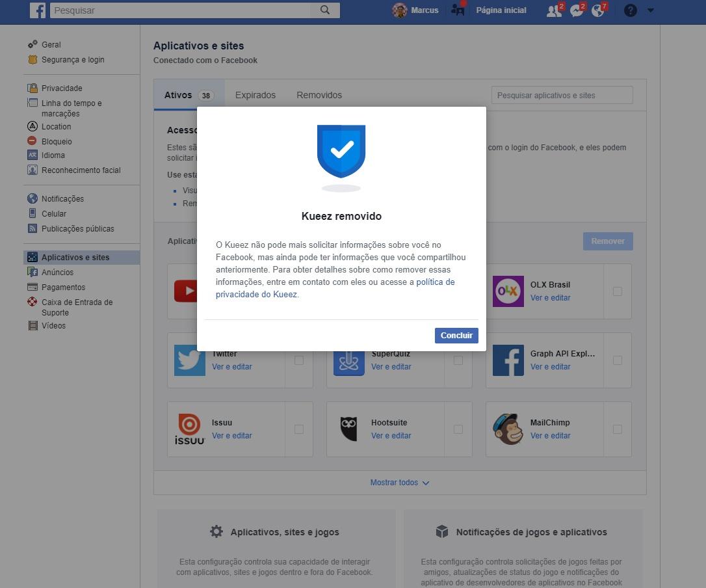
Task: Open Ver e editar for Issuu
Action: [x=232, y=436]
